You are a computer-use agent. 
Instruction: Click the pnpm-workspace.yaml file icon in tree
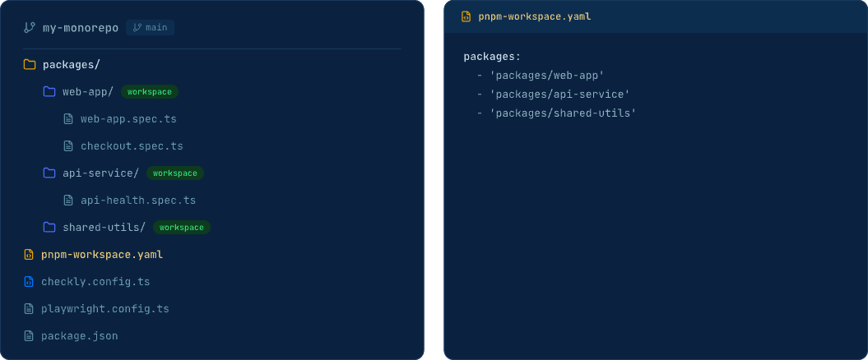click(x=29, y=254)
